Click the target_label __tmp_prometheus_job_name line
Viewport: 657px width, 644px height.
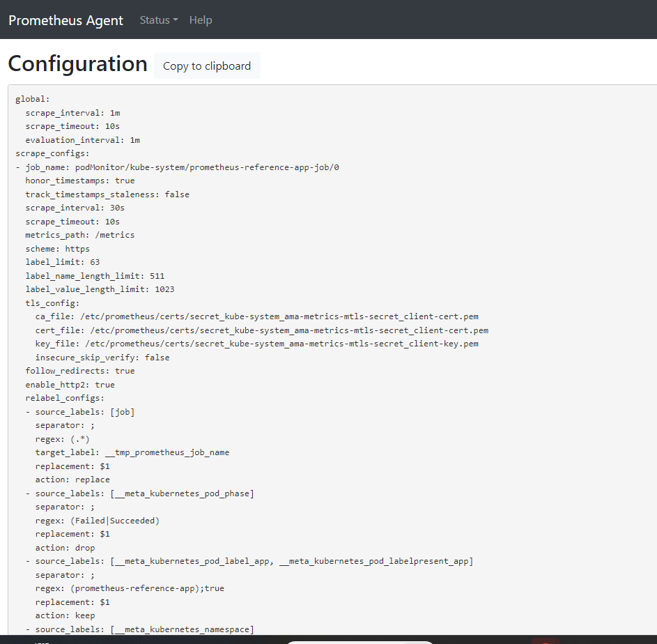(x=132, y=452)
